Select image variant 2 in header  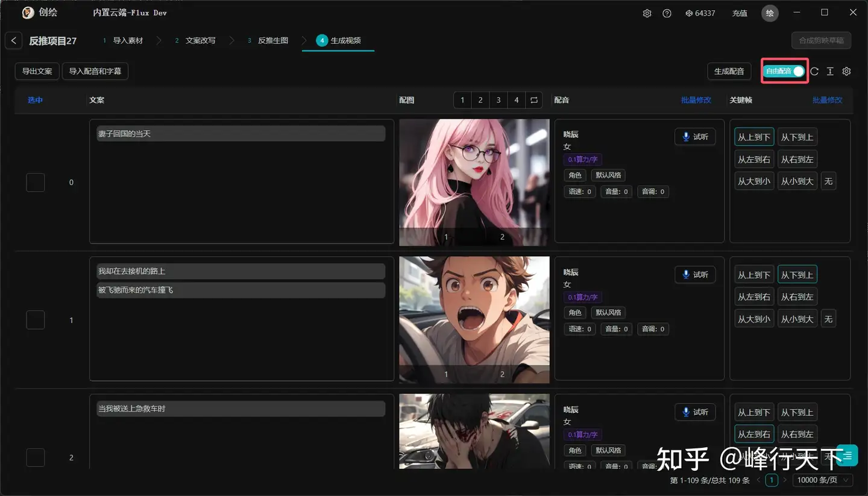pyautogui.click(x=480, y=100)
